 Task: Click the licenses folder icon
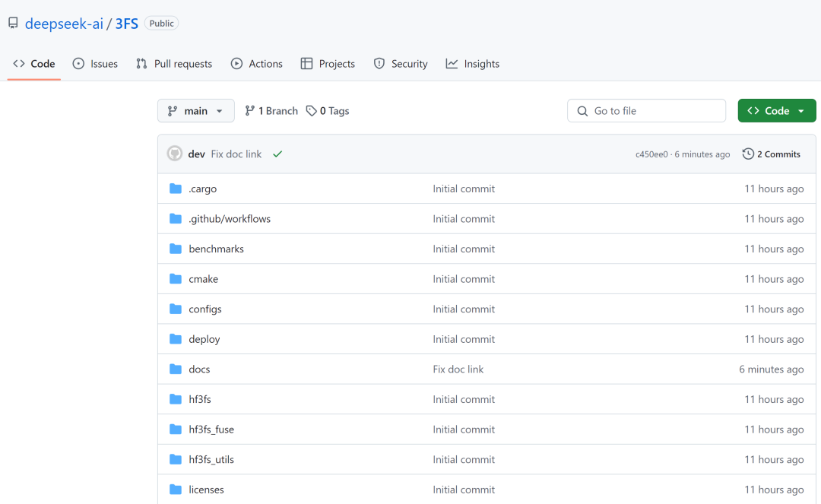(x=176, y=490)
